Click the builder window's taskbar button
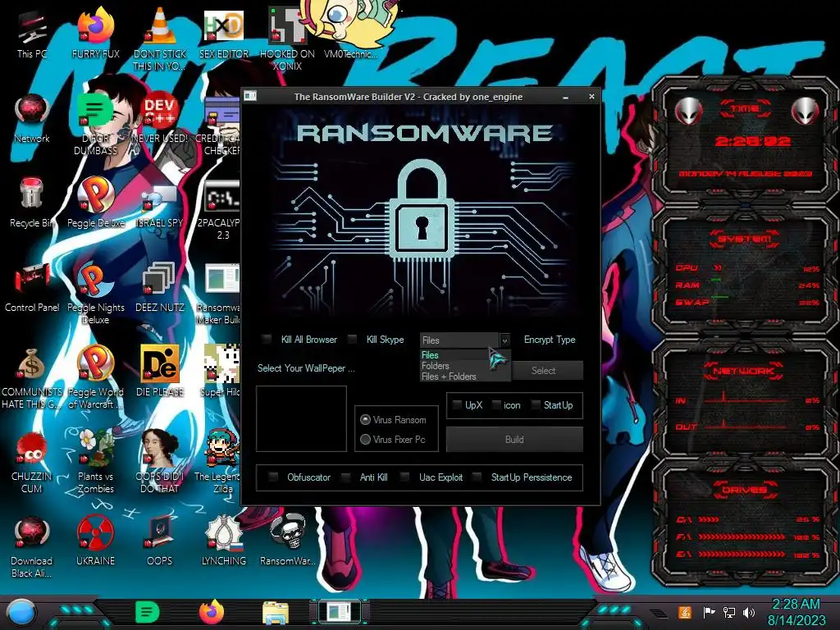The image size is (840, 630). (339, 612)
